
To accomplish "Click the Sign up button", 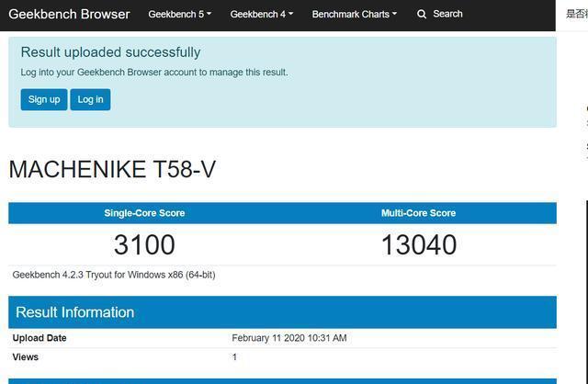I will [44, 99].
